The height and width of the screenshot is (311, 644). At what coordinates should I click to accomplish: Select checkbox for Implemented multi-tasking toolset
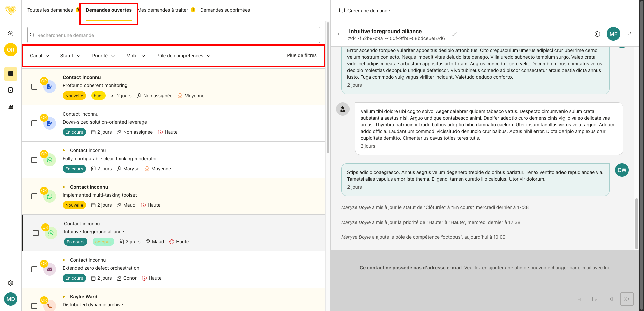click(x=34, y=196)
